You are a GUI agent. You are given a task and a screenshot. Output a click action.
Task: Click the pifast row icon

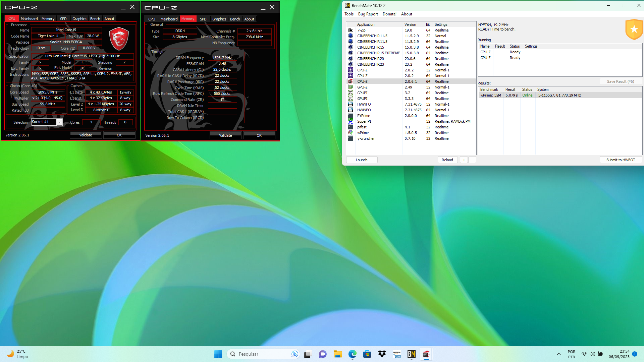pos(351,127)
